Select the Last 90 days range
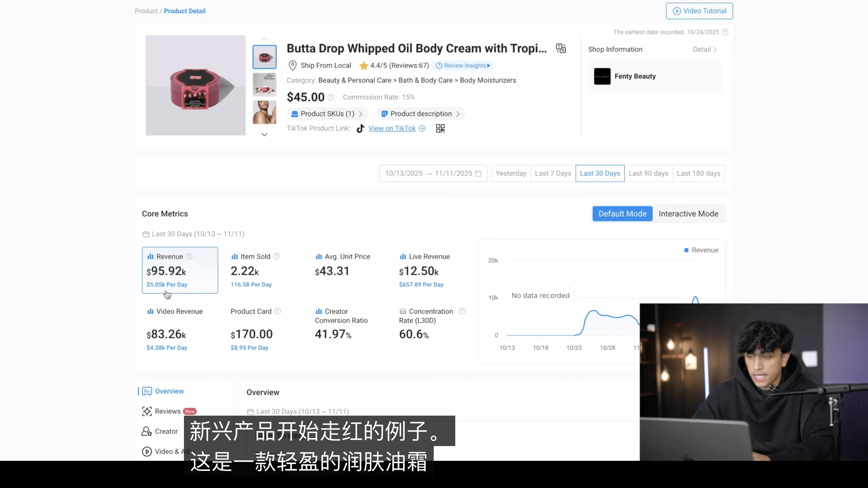The width and height of the screenshot is (868, 488). (648, 173)
